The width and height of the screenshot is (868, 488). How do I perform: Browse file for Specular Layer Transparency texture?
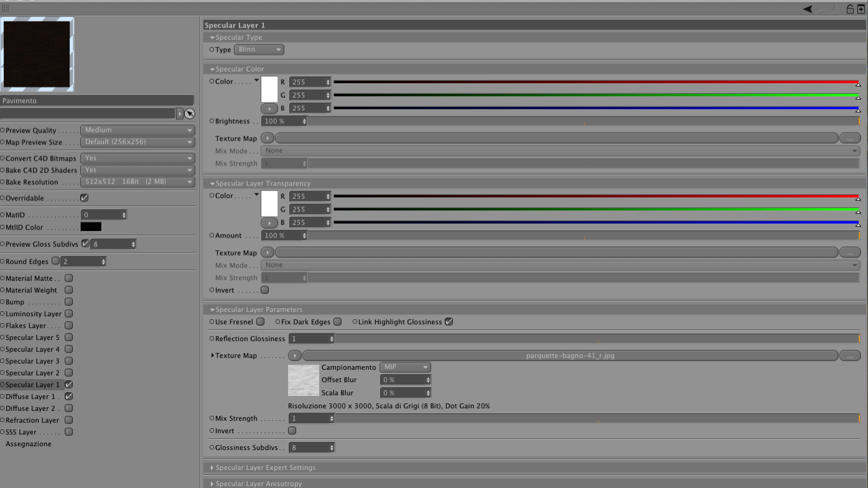[850, 253]
